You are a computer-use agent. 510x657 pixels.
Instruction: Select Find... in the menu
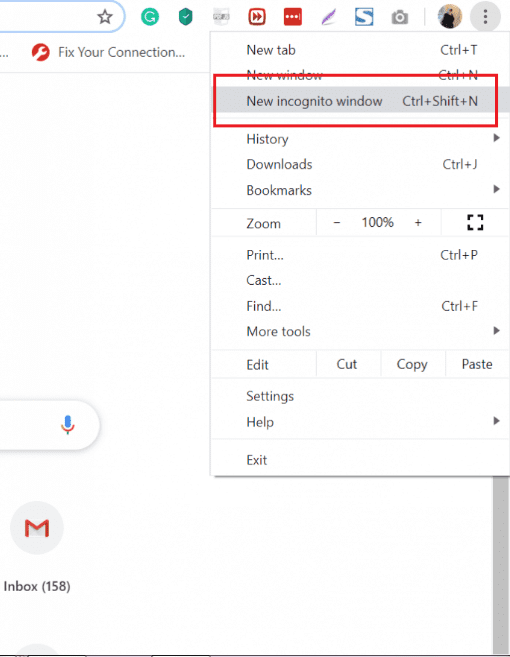(360, 306)
